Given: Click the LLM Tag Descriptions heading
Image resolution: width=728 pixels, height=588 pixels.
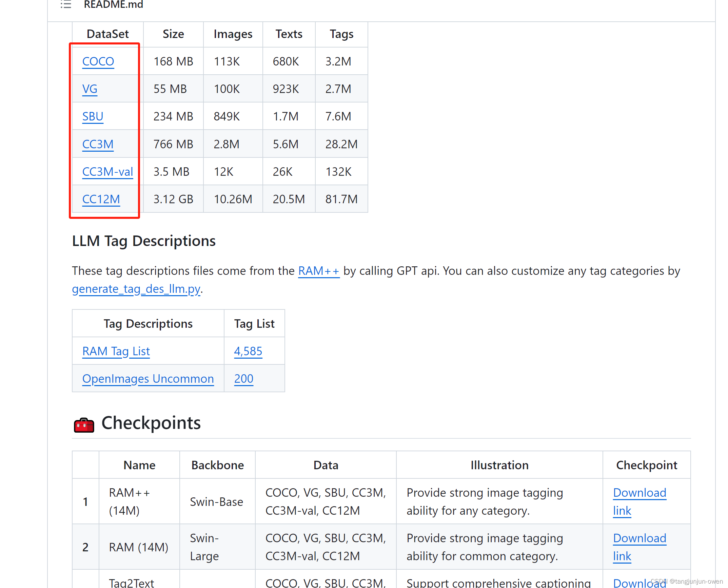Looking at the screenshot, I should tap(144, 241).
